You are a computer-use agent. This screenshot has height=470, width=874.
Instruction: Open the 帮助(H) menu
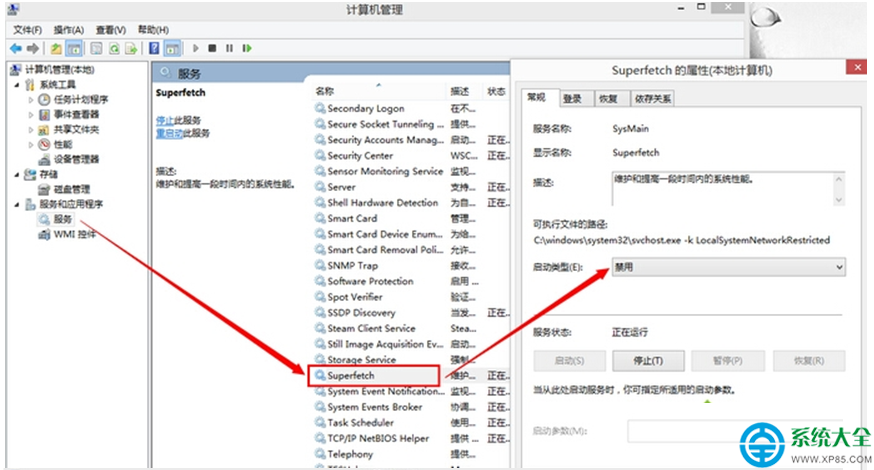pyautogui.click(x=153, y=30)
